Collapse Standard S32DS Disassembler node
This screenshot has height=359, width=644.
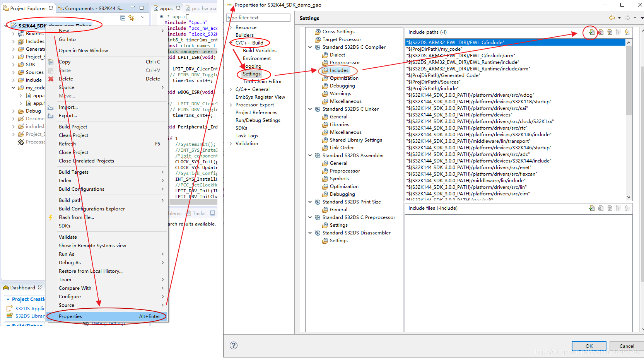310,233
